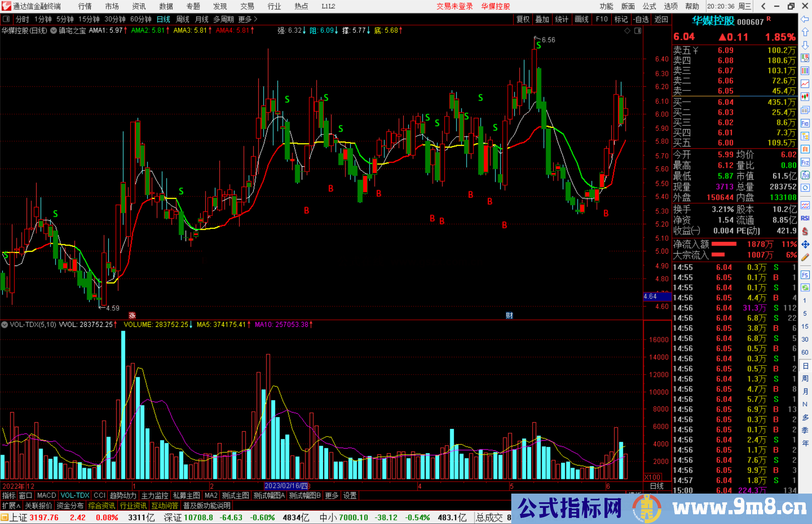Switch to the MACD indicator tab
The width and height of the screenshot is (812, 524).
[46, 495]
